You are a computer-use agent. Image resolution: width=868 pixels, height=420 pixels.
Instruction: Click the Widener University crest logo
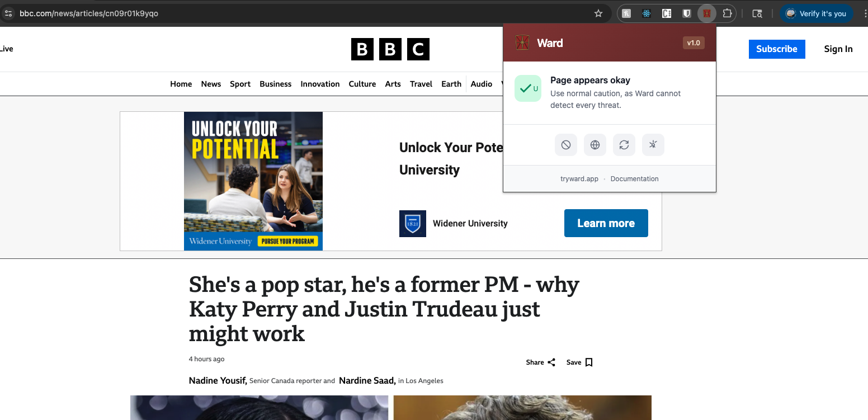pos(413,224)
